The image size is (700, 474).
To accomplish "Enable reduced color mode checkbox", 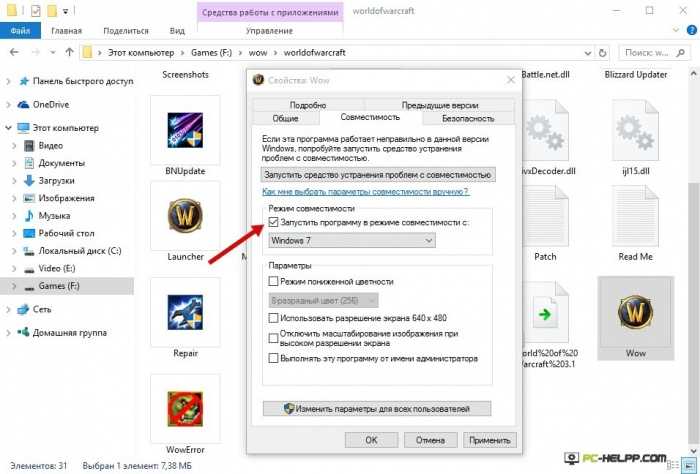I will [x=273, y=281].
